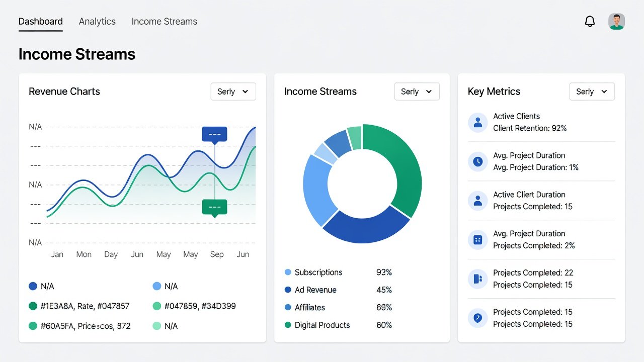
Task: Expand the Serly dropdown in Revenue Charts
Action: click(x=233, y=92)
